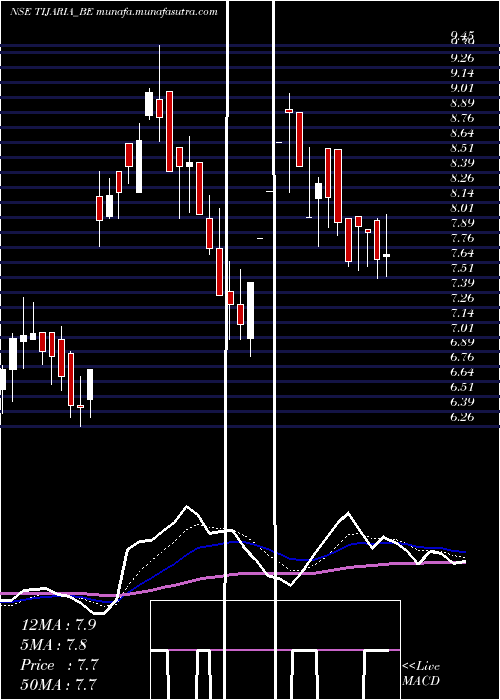Viewport: 500px width, 700px height.
Task: Select the 8.14 price level label
Action: 462,193
